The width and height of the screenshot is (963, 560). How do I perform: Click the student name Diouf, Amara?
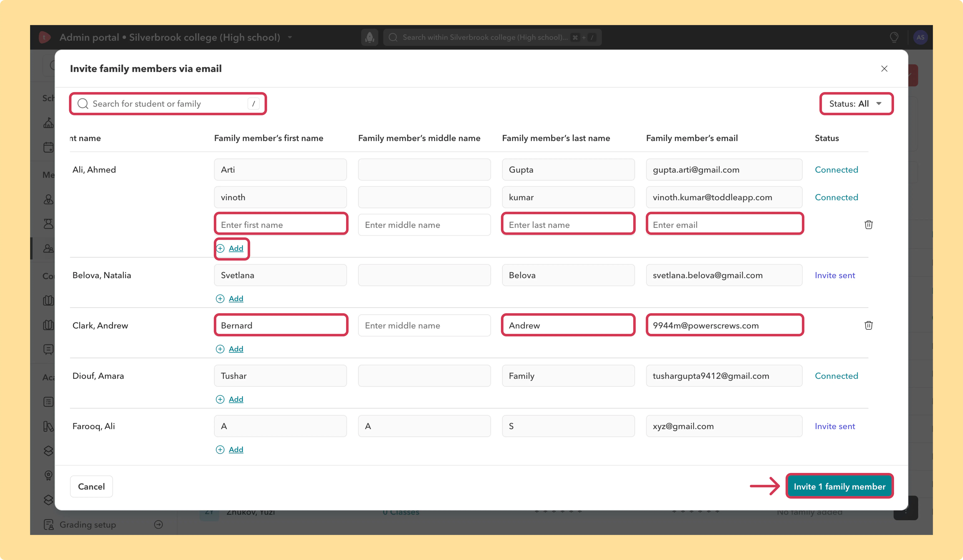pyautogui.click(x=98, y=376)
